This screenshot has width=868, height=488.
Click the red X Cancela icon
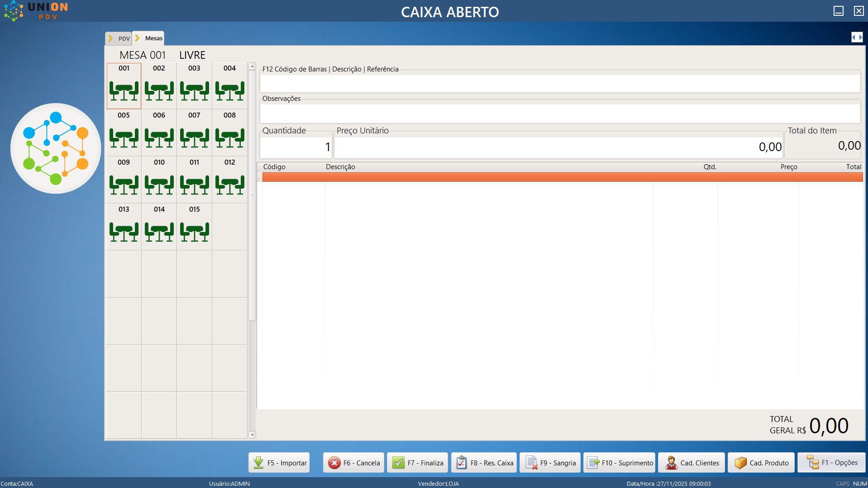pyautogui.click(x=334, y=463)
